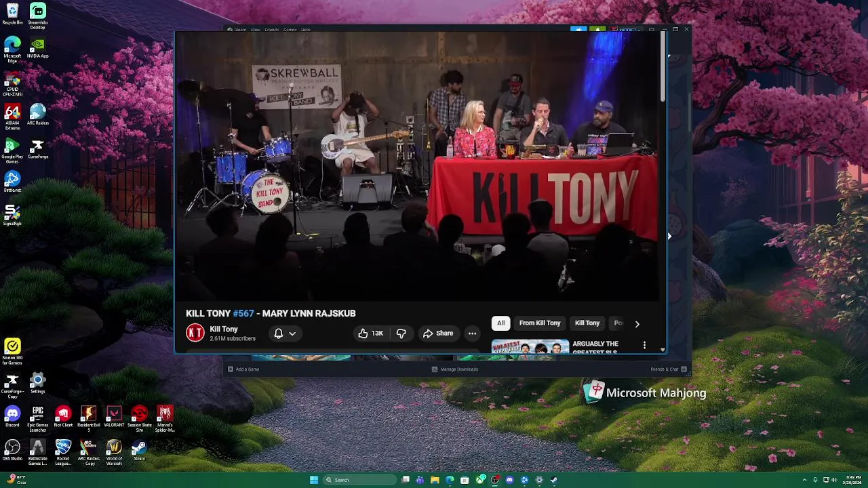Dislike the Kill Tony video

tap(401, 333)
